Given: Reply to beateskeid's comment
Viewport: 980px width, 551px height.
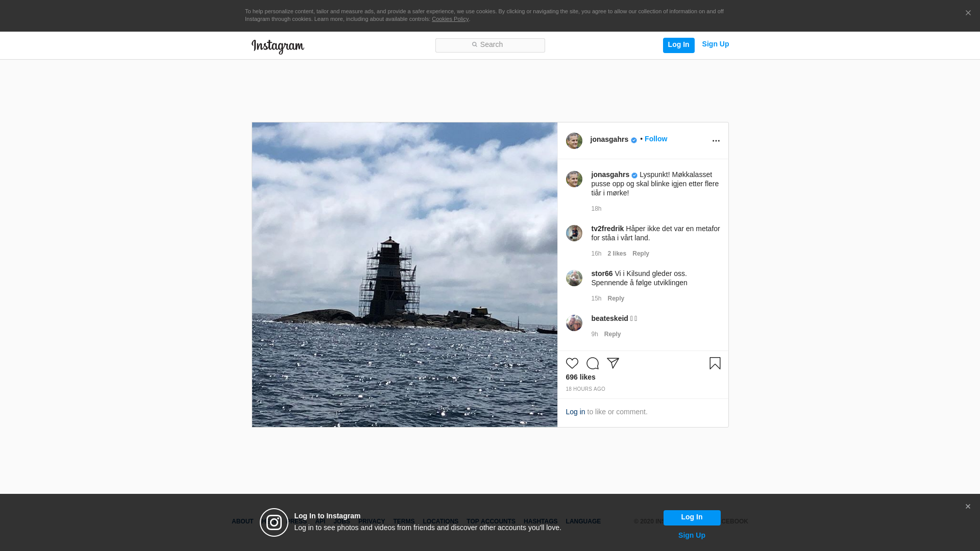Looking at the screenshot, I should tap(612, 334).
